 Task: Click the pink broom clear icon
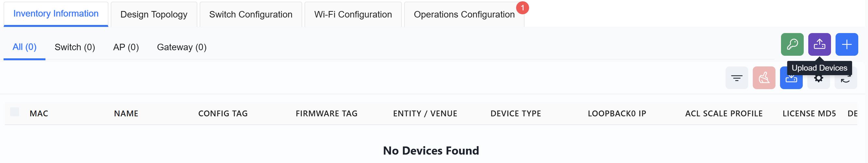[764, 78]
